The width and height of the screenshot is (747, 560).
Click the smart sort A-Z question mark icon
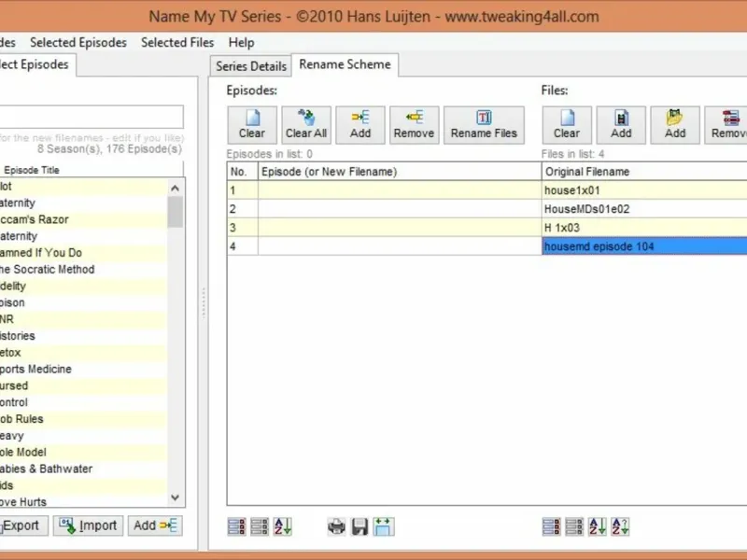(620, 526)
